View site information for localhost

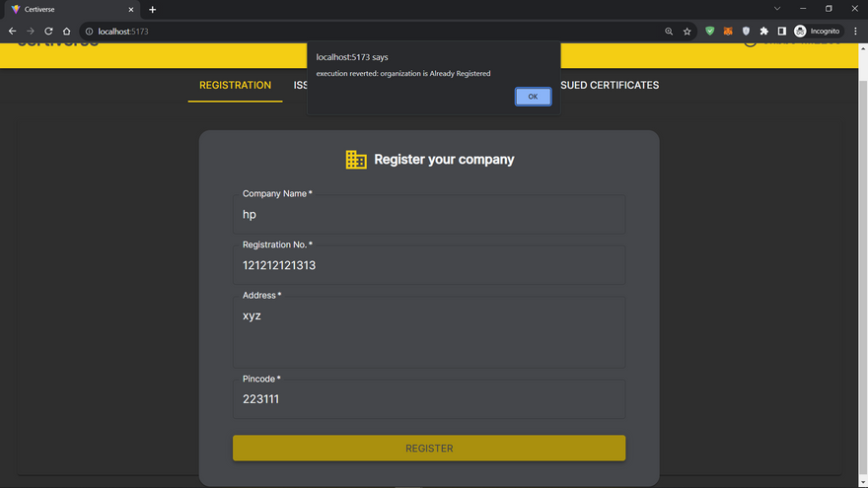(x=90, y=32)
